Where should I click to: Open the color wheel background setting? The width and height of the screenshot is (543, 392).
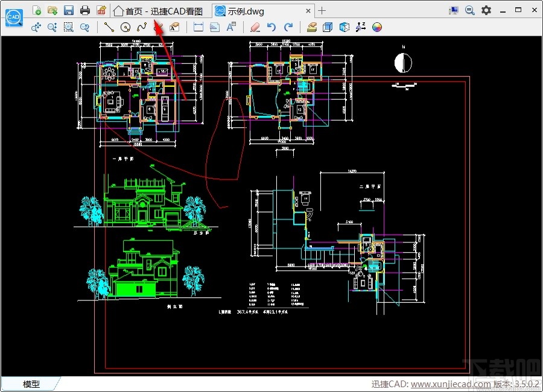pyautogui.click(x=377, y=27)
